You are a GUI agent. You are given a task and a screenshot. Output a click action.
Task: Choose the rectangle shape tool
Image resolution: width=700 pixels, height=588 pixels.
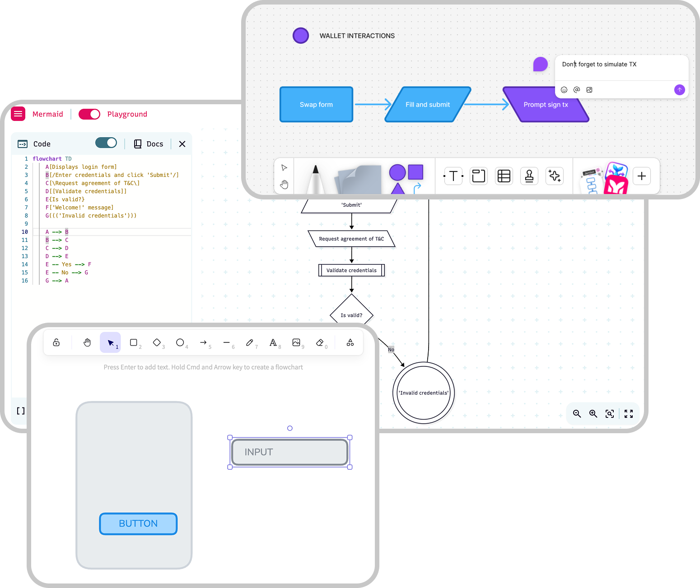[134, 343]
